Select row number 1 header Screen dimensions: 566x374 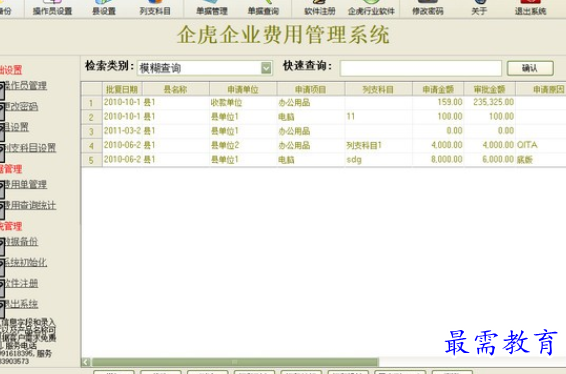[92, 103]
